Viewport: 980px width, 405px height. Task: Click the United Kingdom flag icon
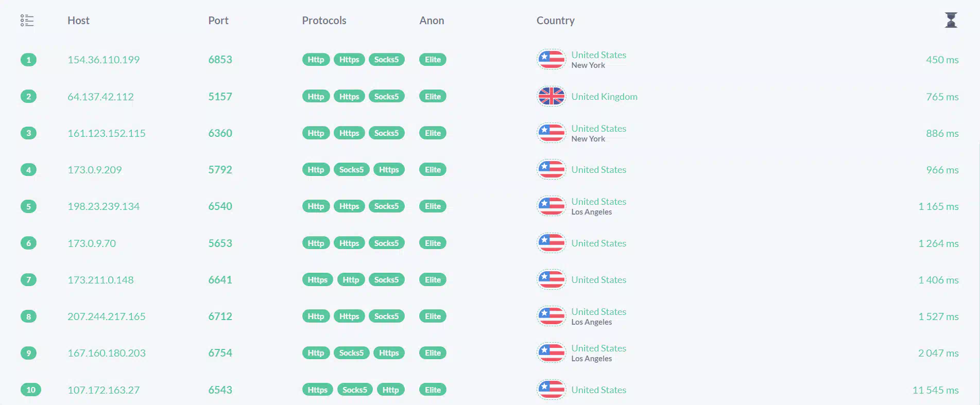coord(551,96)
